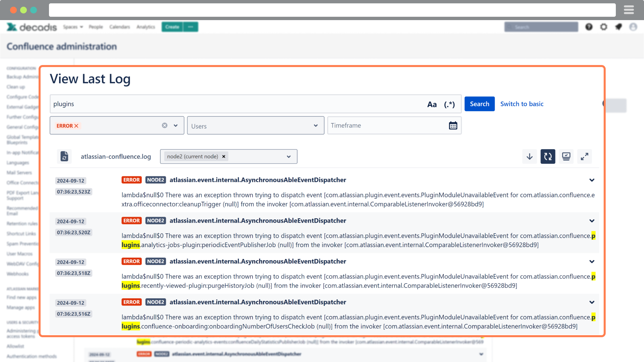Open Confluence settings via the gear icon
644x362 pixels.
point(604,27)
